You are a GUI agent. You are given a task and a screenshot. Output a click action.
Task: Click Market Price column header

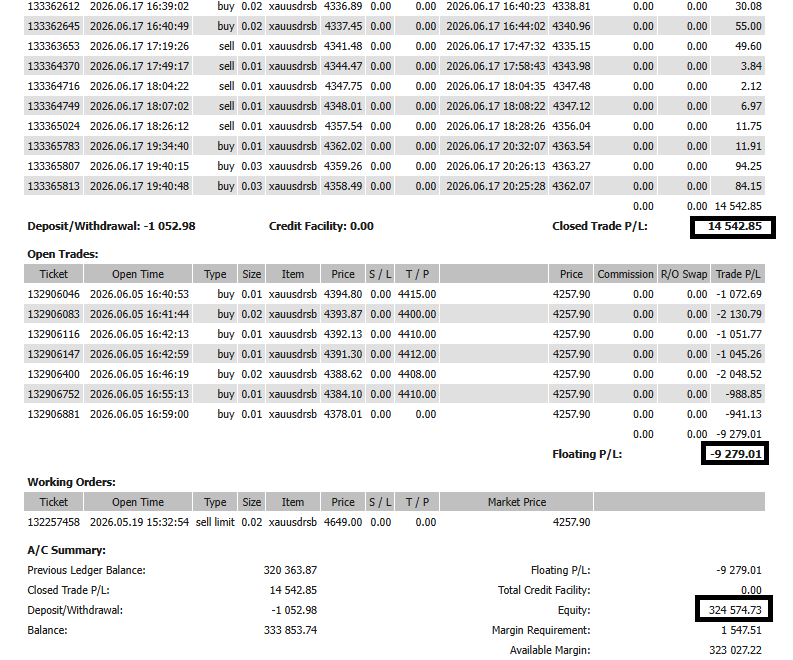click(x=516, y=502)
